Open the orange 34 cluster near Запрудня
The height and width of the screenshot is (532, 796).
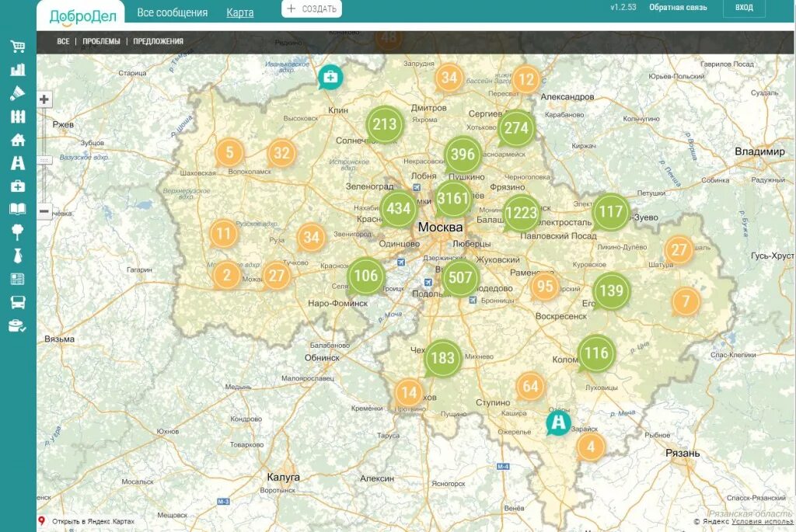[449, 78]
